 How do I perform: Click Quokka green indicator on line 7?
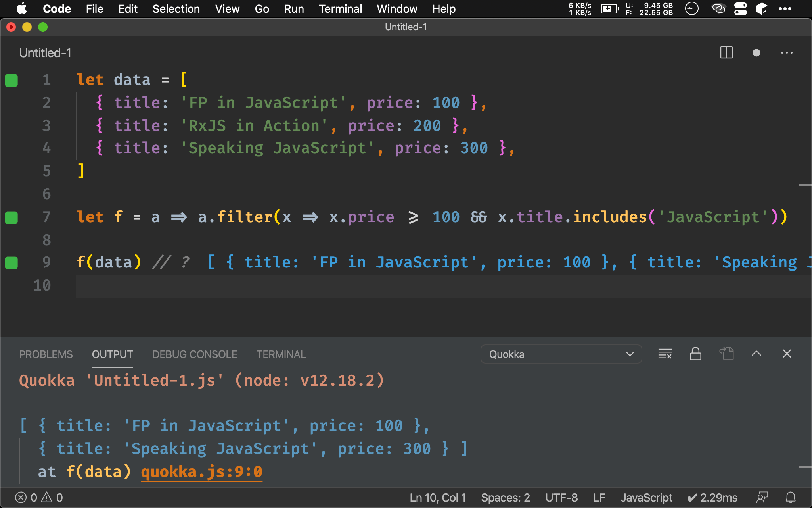(x=11, y=217)
